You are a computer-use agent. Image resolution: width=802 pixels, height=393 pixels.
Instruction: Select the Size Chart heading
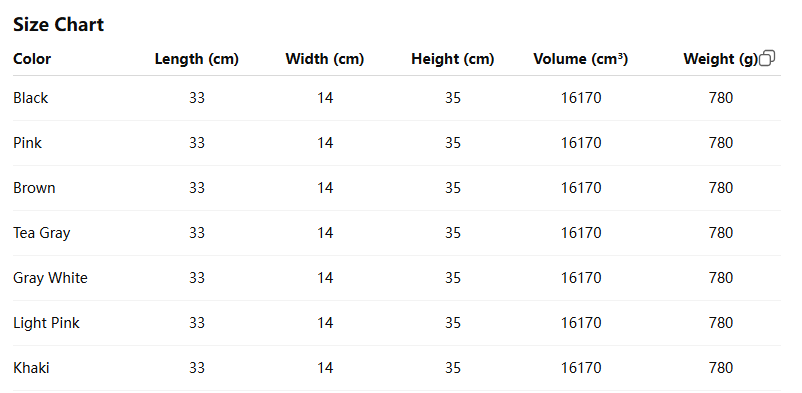[x=58, y=25]
